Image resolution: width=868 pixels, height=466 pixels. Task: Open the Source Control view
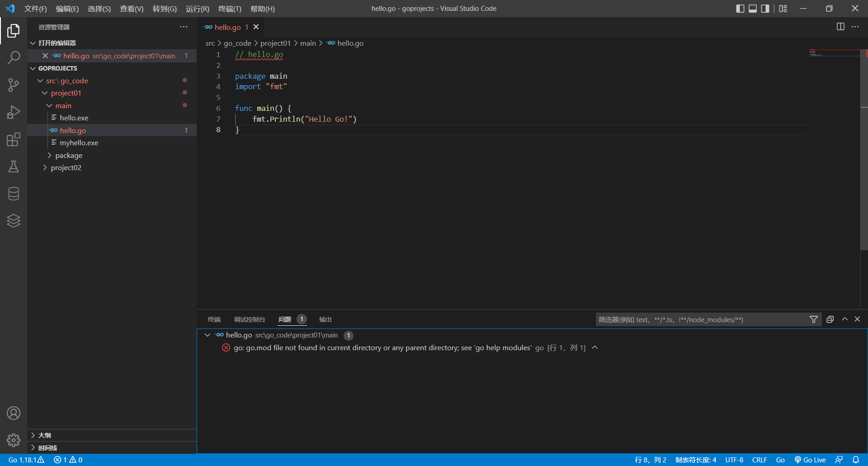[x=14, y=85]
